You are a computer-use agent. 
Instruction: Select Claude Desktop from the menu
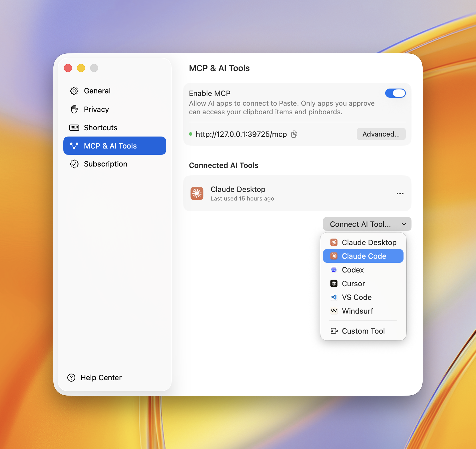tap(363, 242)
